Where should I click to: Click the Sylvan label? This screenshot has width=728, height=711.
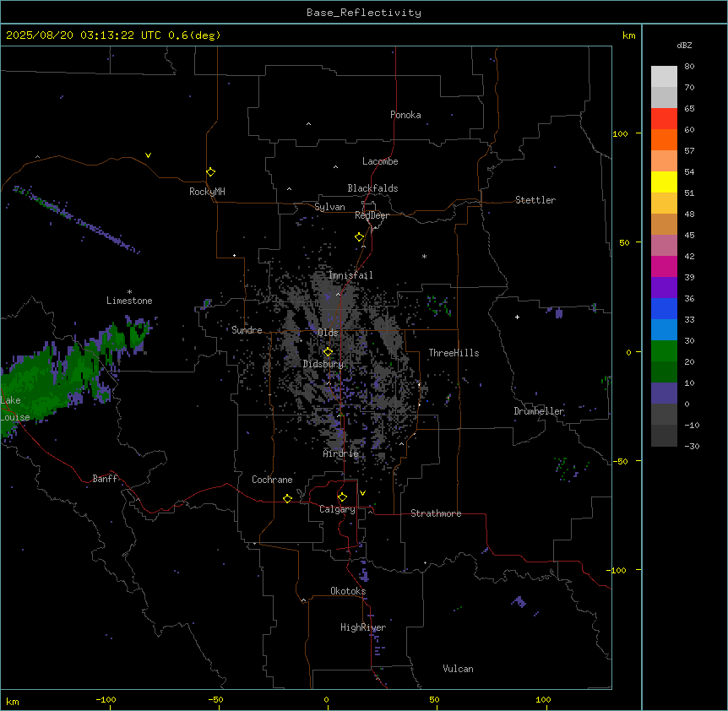click(329, 207)
